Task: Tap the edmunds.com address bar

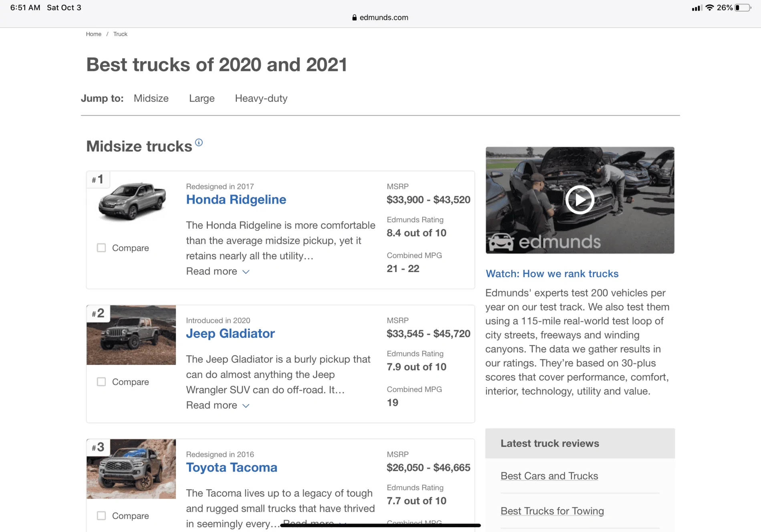Action: click(380, 17)
